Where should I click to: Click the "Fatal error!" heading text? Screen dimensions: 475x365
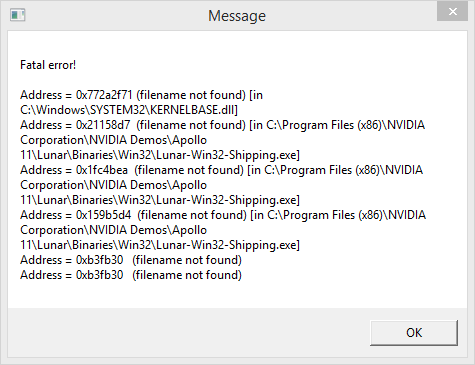click(x=48, y=65)
